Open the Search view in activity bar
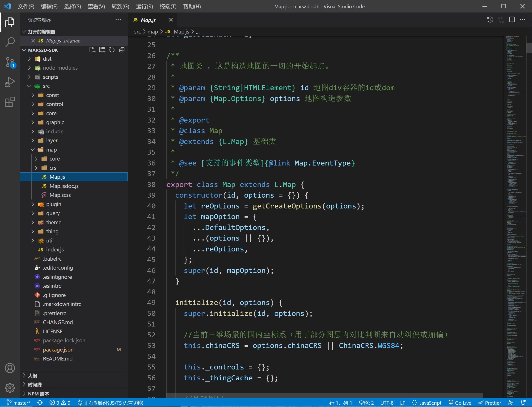This screenshot has height=407, width=532. 10,42
